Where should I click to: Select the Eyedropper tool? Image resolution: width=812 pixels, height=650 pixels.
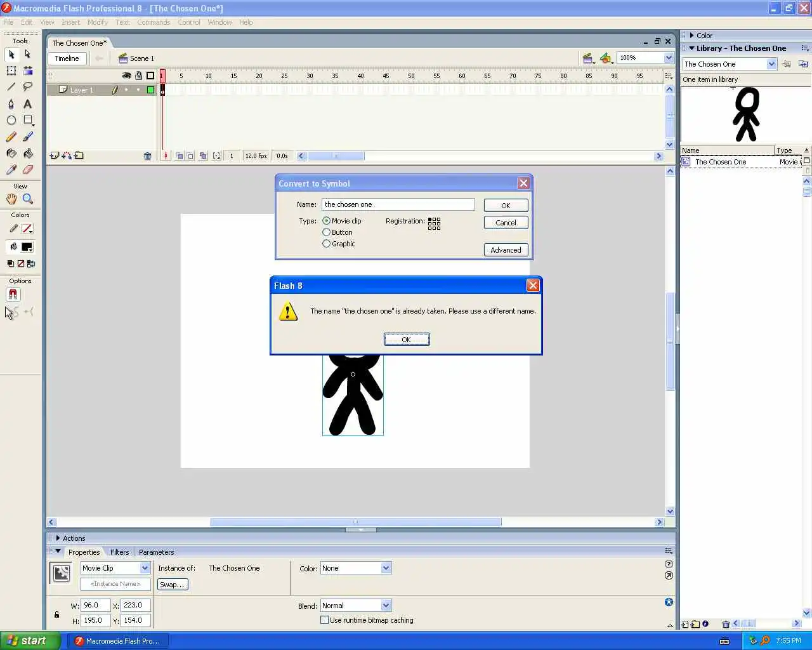(x=11, y=169)
